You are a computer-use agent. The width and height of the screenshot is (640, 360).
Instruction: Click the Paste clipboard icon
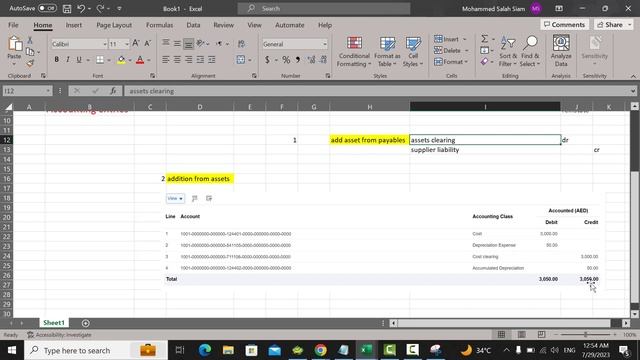15,44
